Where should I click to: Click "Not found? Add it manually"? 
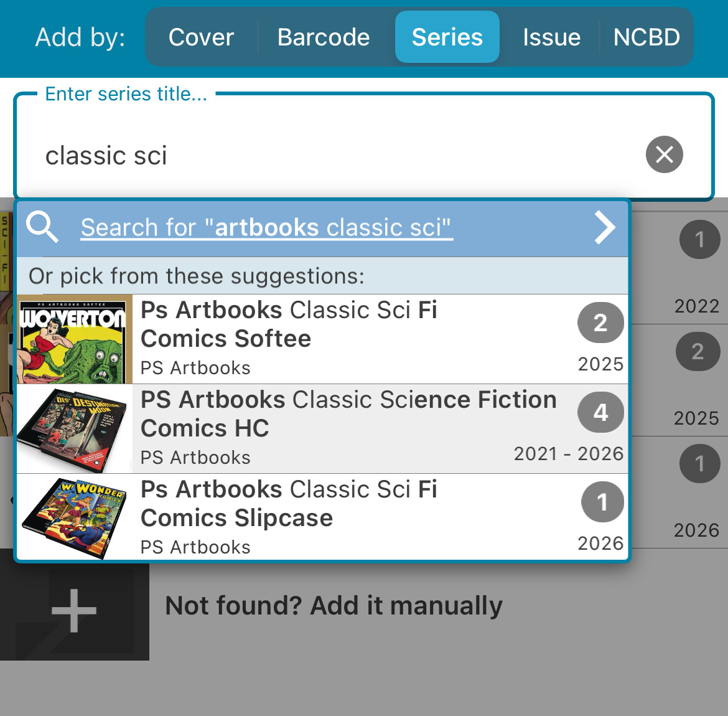(334, 606)
